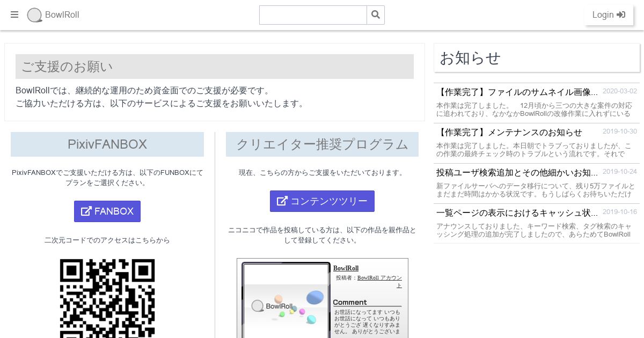This screenshot has height=338, width=644.
Task: Click news summary starting アナウンスしておりました
Action: [x=534, y=230]
